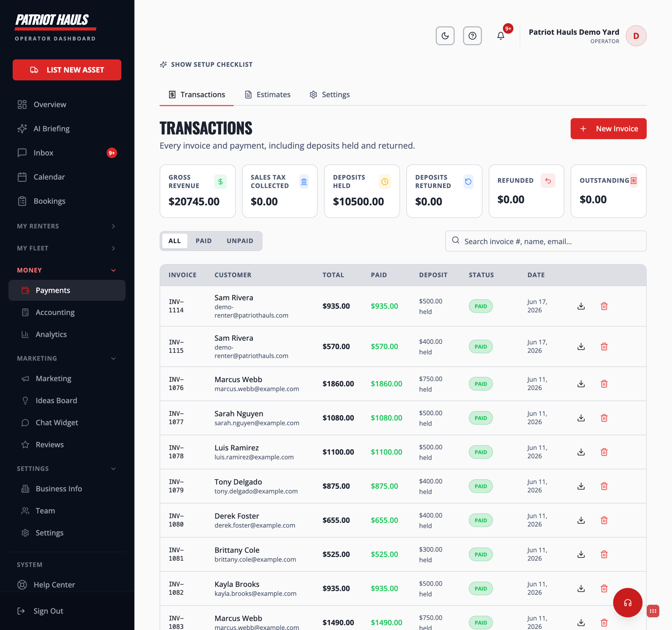Open Reviews in the sidebar
Screen dimensions: 672x630
click(x=67, y=445)
